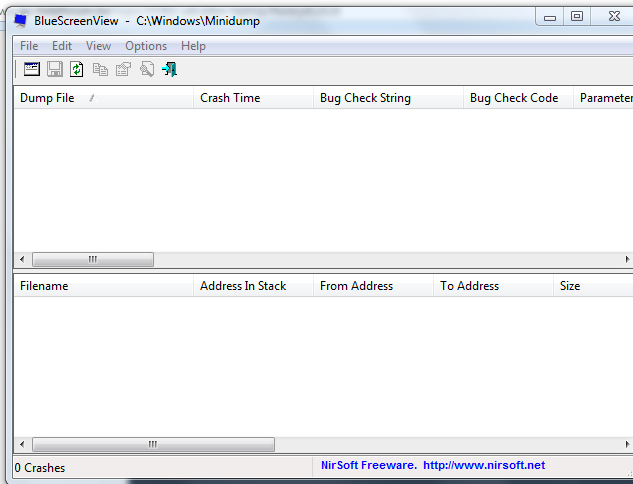Sort by Dump File column header
This screenshot has height=484, width=633.
pyautogui.click(x=103, y=98)
